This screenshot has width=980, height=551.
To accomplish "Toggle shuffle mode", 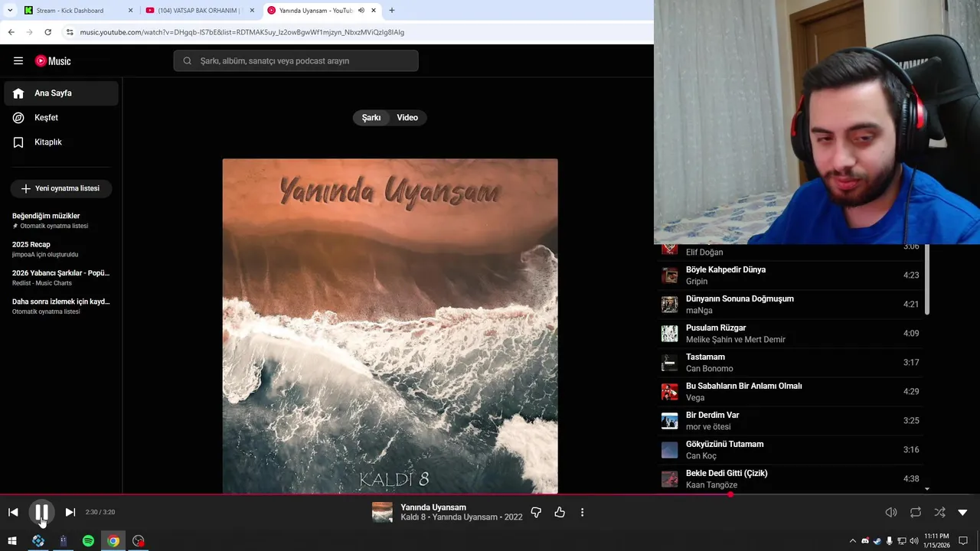I will [x=939, y=512].
